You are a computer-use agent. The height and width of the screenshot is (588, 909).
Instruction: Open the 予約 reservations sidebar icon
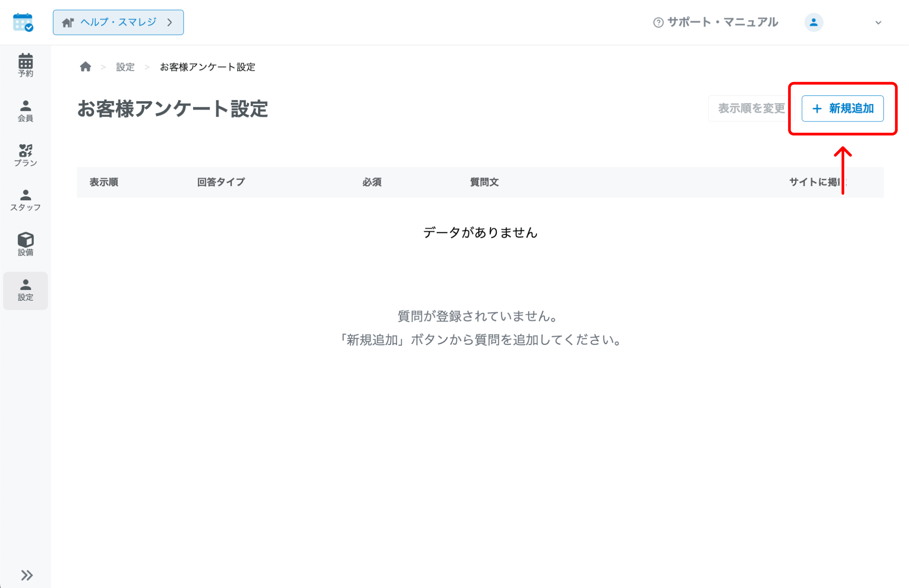tap(26, 65)
